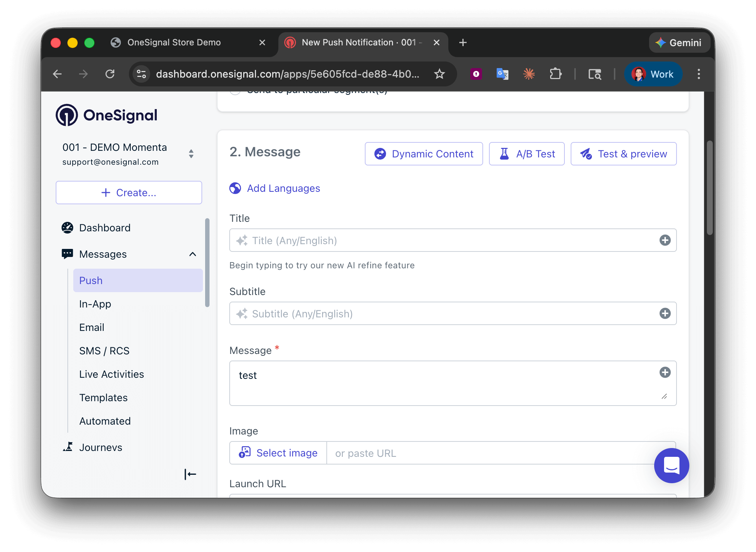The image size is (756, 552).
Task: Click the A/B Test flask icon
Action: [504, 154]
